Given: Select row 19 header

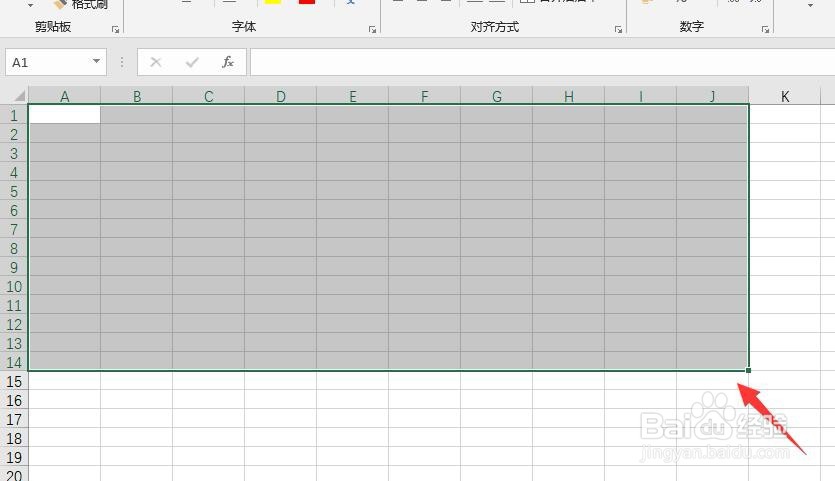Looking at the screenshot, I should coord(14,458).
